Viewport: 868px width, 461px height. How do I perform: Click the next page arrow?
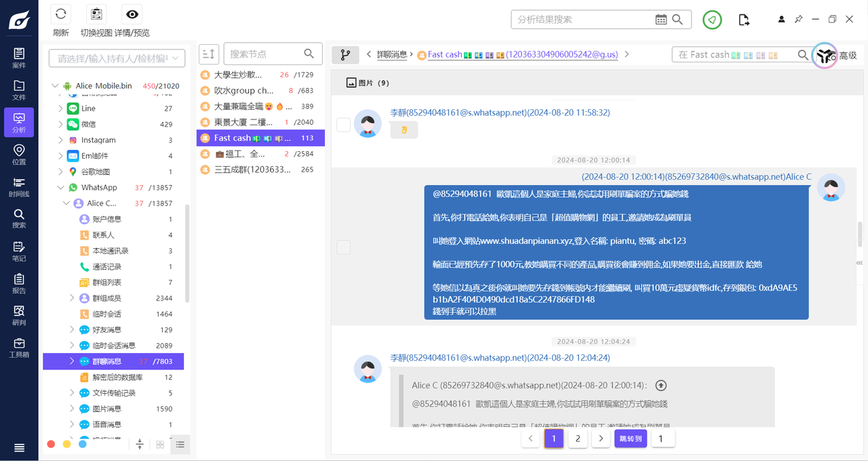[x=601, y=439]
